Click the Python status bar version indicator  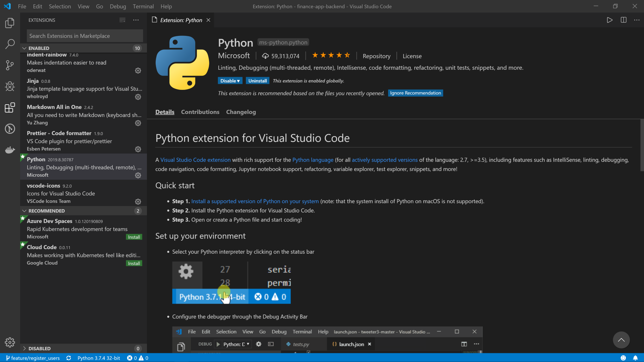[98, 358]
